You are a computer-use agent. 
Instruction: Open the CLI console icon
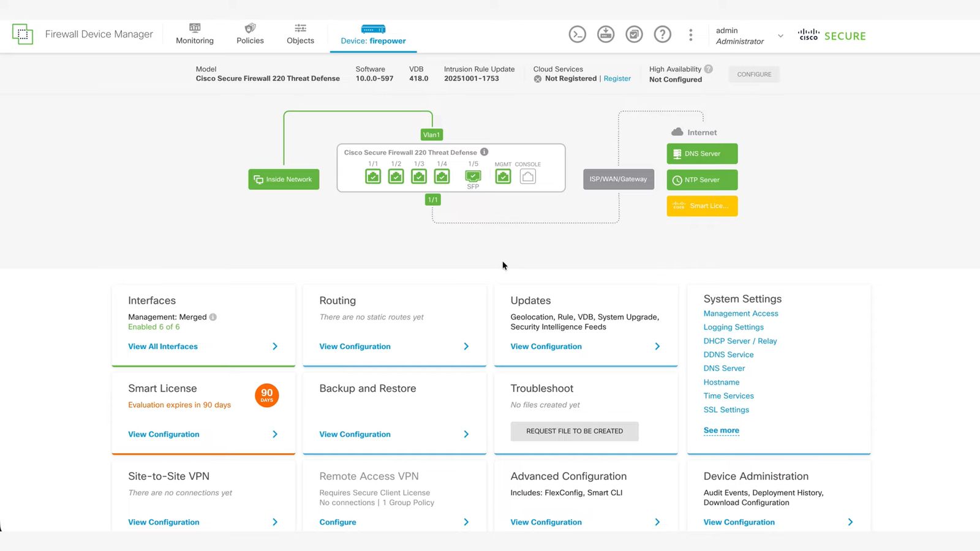click(577, 34)
